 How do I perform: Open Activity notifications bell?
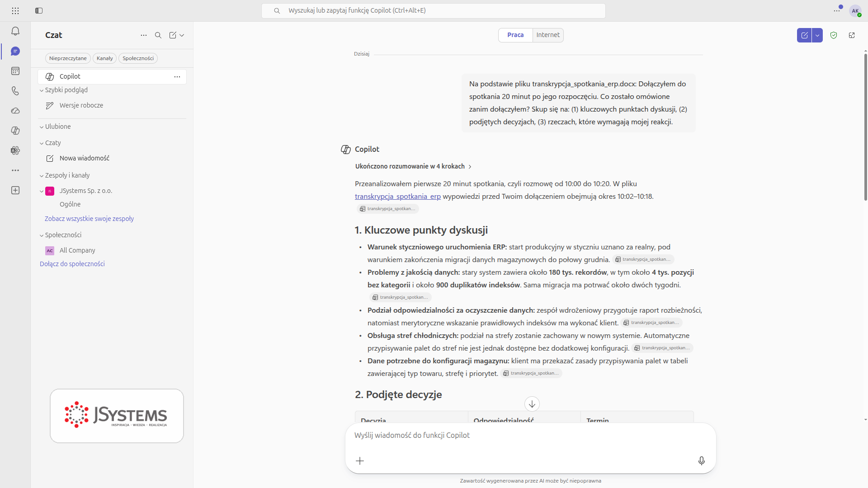click(x=15, y=31)
